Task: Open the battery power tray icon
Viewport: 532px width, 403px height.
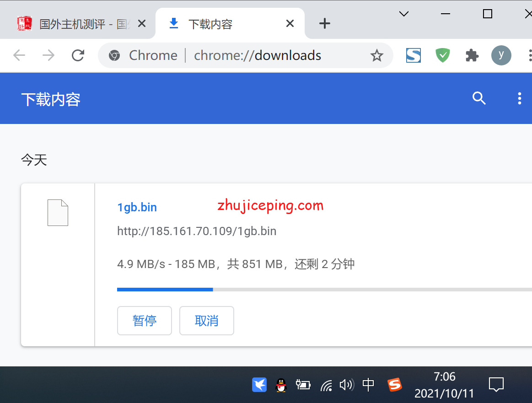Action: click(x=303, y=385)
